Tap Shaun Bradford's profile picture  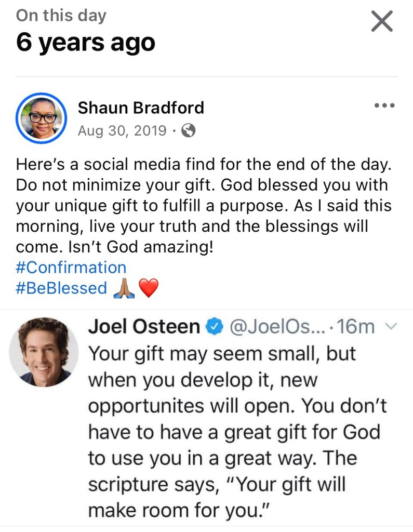41,118
